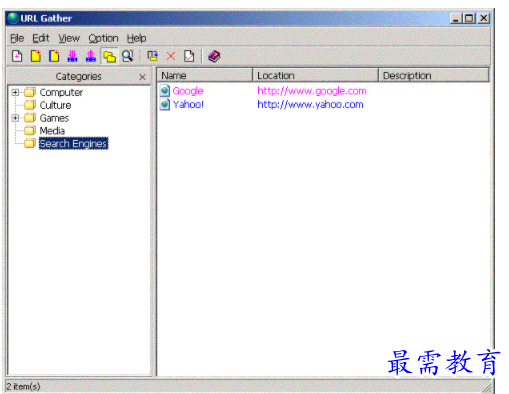Click the new URL document icon
509x394 pixels.
(17, 56)
